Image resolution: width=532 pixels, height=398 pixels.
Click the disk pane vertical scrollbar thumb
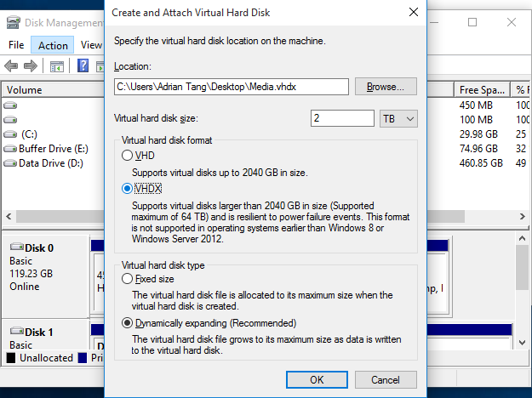522,268
